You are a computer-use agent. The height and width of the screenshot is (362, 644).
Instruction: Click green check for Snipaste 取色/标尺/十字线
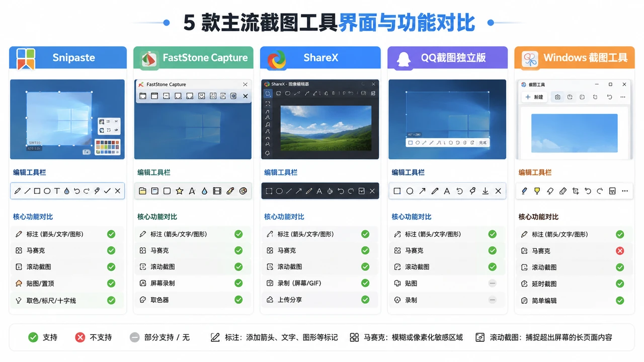pos(111,300)
